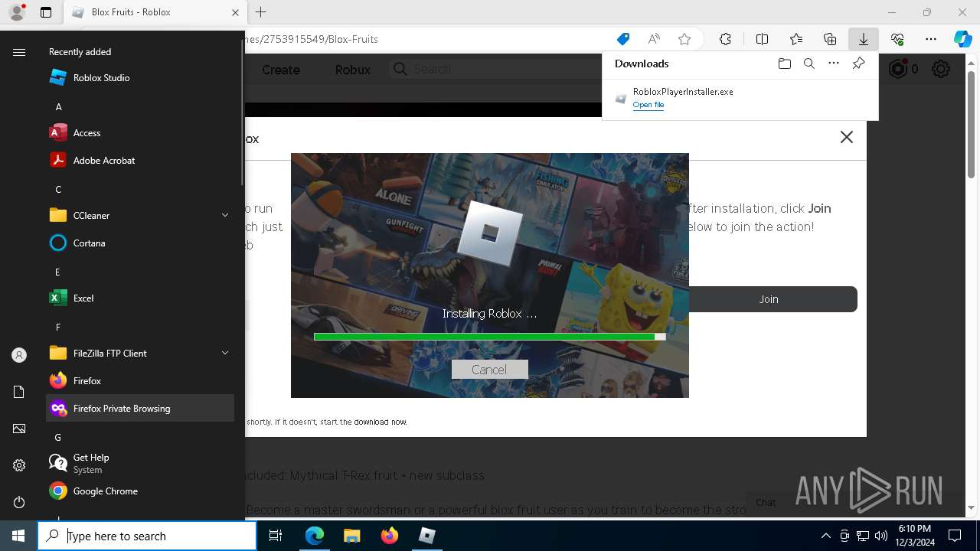
Task: Expand the FileZilla FTP Client folder
Action: 140,353
